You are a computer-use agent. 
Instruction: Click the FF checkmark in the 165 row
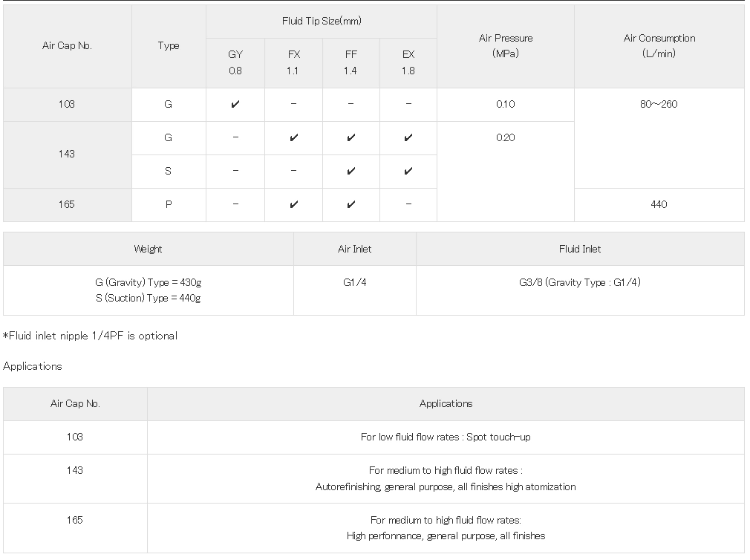point(351,205)
